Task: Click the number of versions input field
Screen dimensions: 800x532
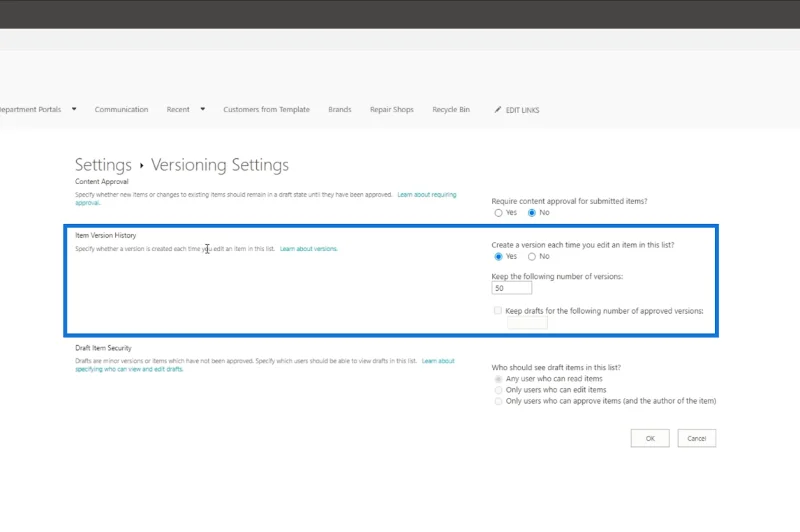Action: pyautogui.click(x=512, y=288)
